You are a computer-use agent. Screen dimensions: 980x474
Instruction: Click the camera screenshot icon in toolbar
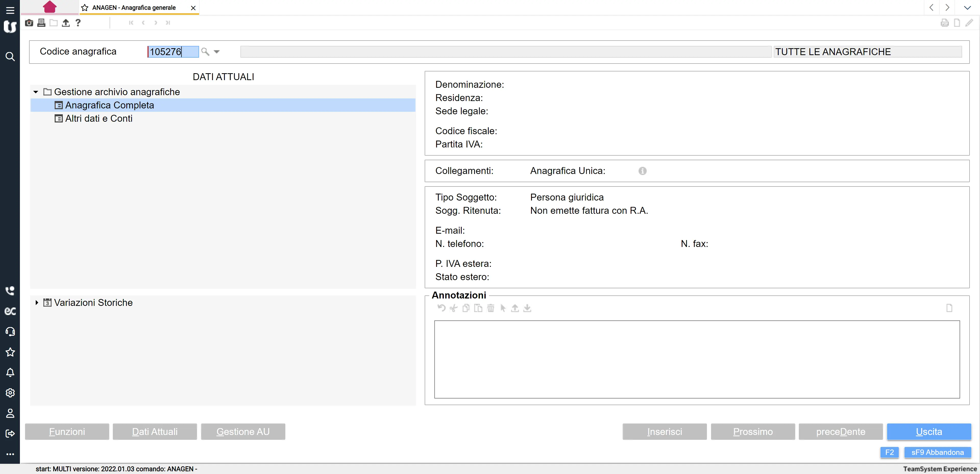(29, 23)
